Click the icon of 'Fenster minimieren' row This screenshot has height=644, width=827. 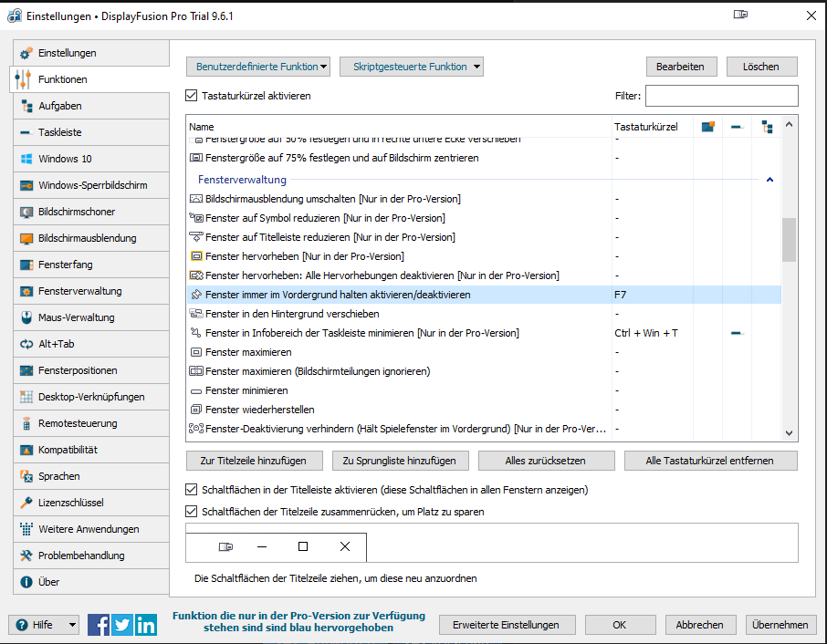point(196,391)
